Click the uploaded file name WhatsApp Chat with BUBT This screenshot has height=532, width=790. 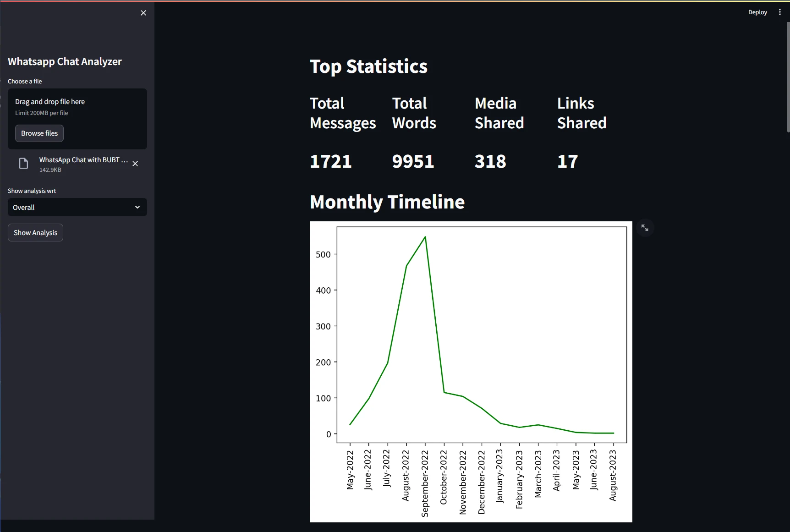click(x=83, y=160)
